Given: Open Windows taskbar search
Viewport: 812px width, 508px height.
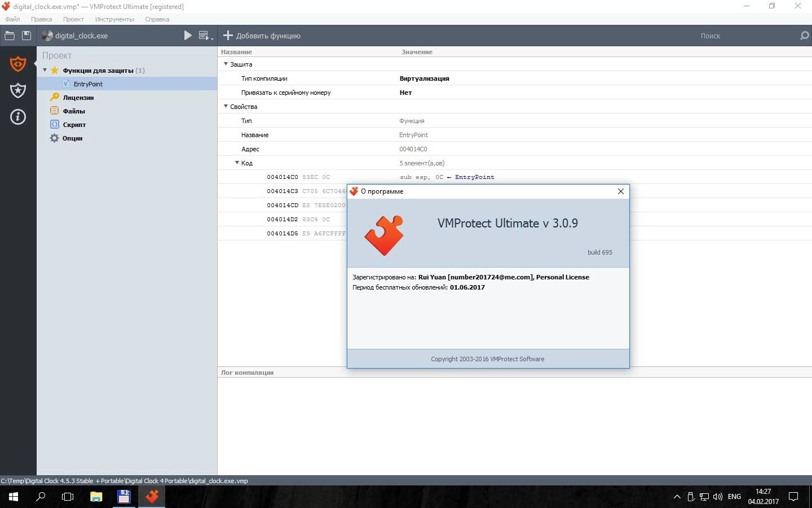Looking at the screenshot, I should click(41, 497).
